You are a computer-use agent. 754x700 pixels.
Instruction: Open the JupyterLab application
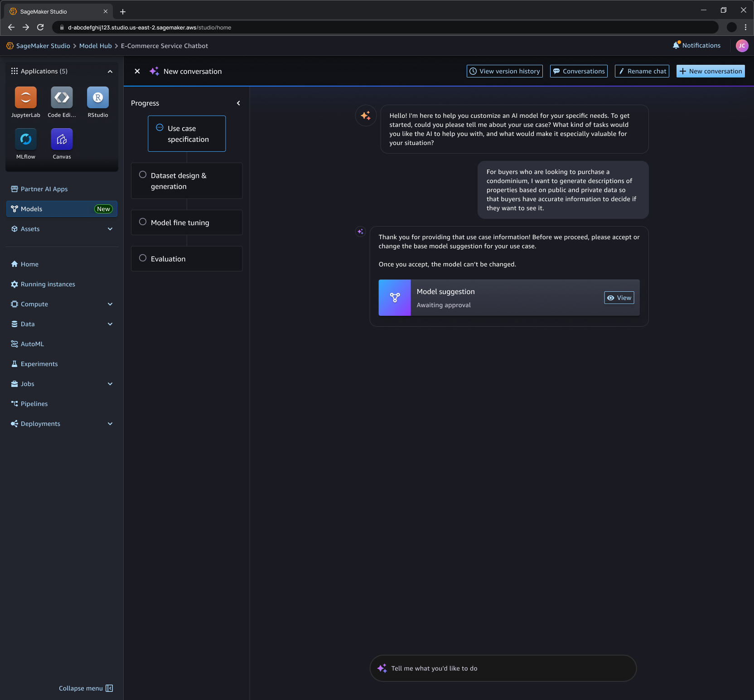click(x=25, y=98)
